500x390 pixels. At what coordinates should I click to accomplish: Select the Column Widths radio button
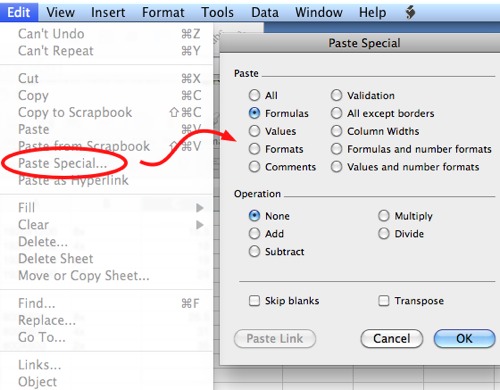(336, 131)
